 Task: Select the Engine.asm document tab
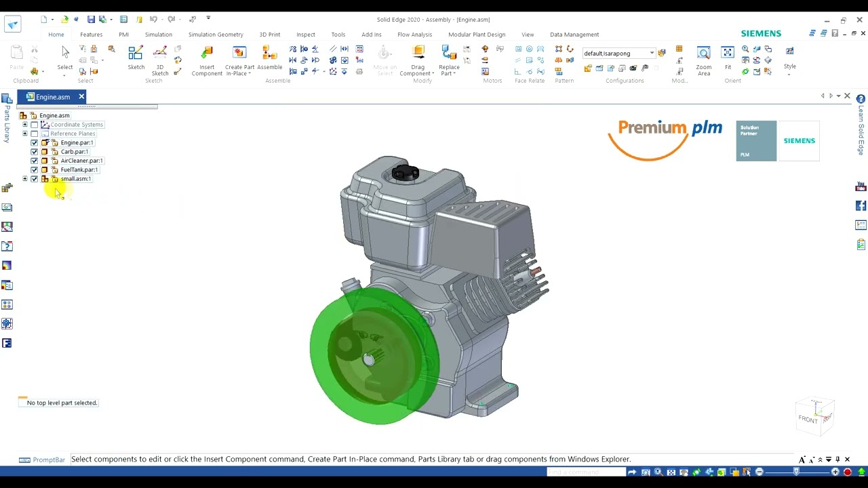[x=53, y=97]
